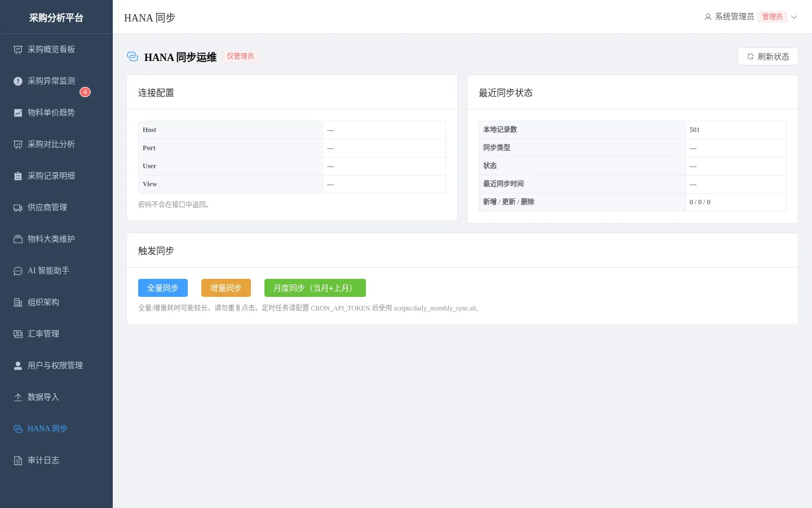Open 审计日志 menu item
This screenshot has width=812, height=508.
pos(56,461)
